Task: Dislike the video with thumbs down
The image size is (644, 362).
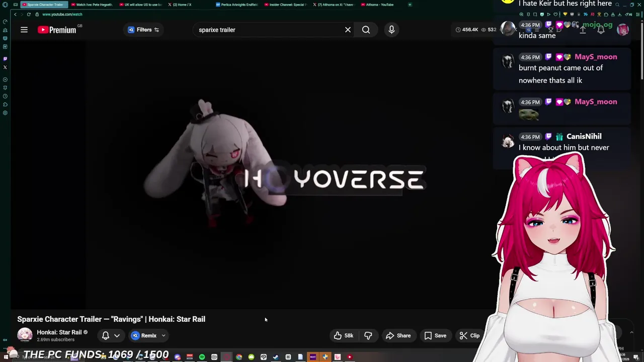Action: click(x=368, y=335)
